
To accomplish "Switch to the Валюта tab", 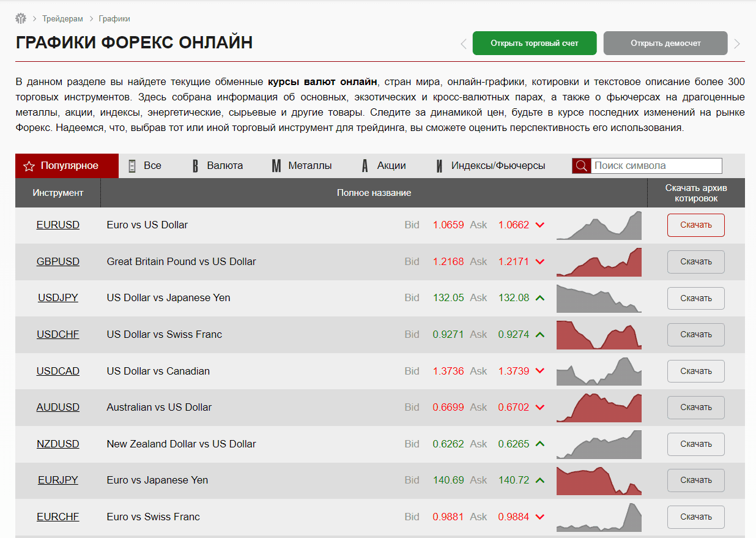I will click(x=218, y=166).
